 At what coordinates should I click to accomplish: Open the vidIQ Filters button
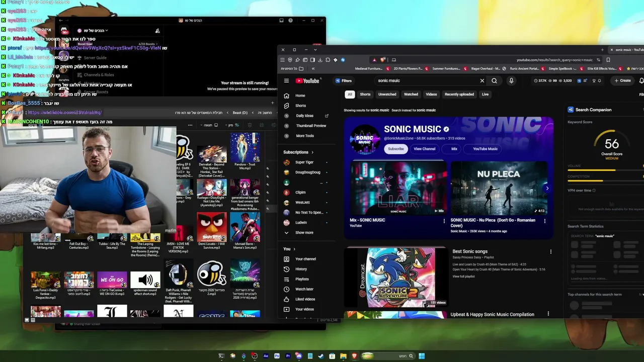tap(344, 80)
